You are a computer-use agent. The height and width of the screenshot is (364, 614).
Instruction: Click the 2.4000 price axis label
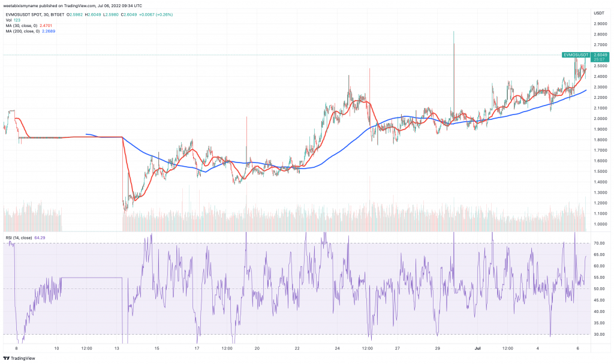(600, 76)
